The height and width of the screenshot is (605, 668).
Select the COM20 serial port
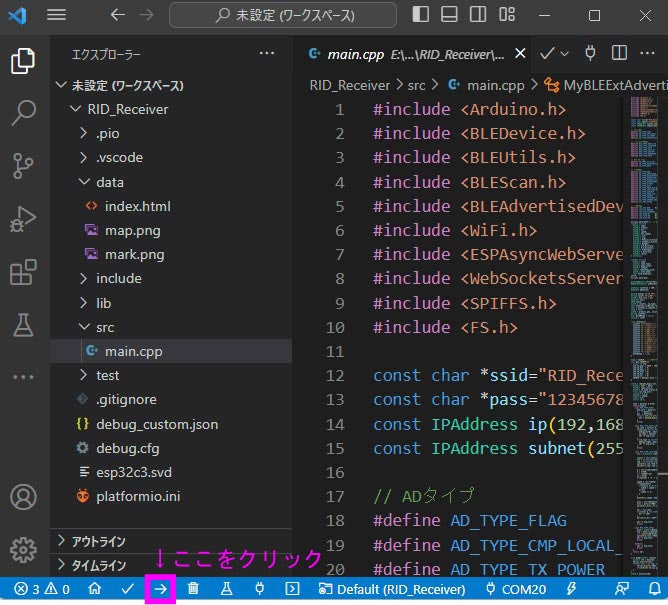pyautogui.click(x=516, y=589)
